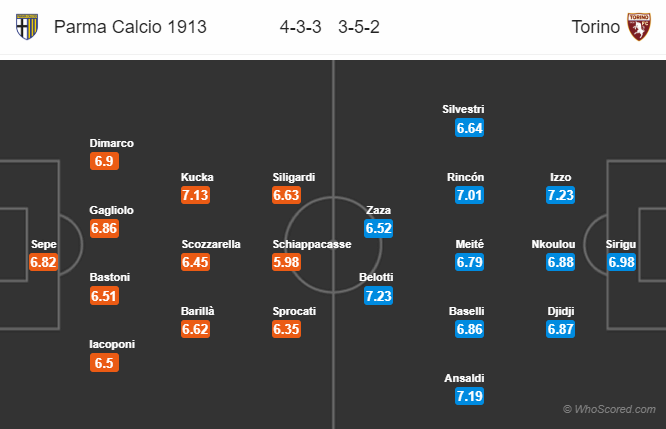The height and width of the screenshot is (429, 666).
Task: Click Schiappacasse's 5.98 rating badge
Action: click(x=286, y=262)
